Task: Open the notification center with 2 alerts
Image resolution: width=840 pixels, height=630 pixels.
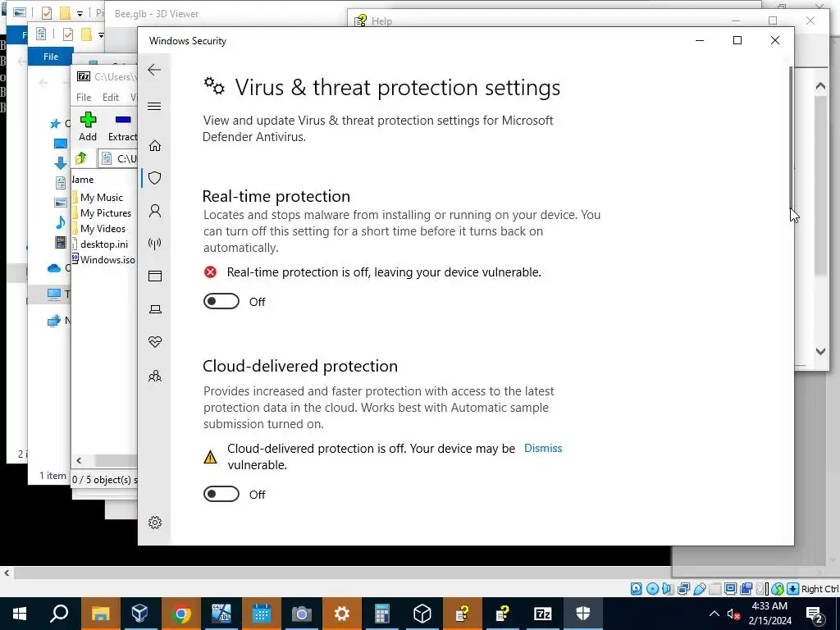Action: click(815, 614)
